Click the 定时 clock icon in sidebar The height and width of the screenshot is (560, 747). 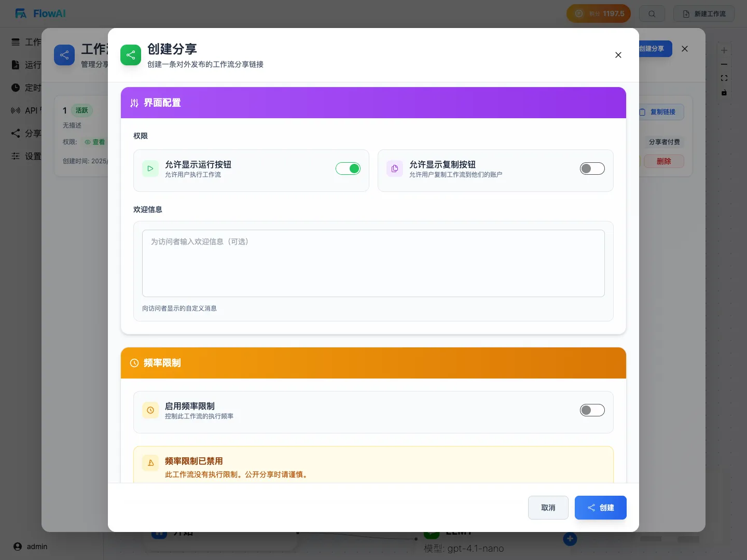pos(16,88)
